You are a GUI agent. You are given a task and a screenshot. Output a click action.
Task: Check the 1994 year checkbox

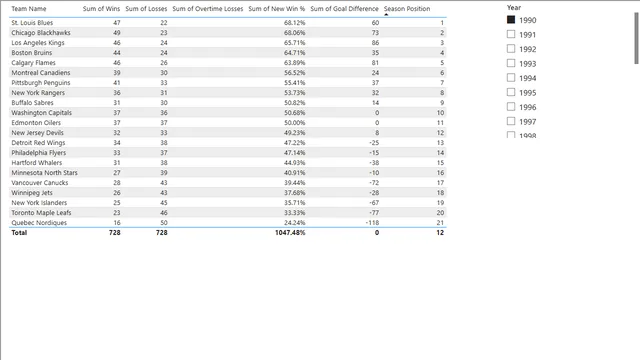tap(511, 78)
